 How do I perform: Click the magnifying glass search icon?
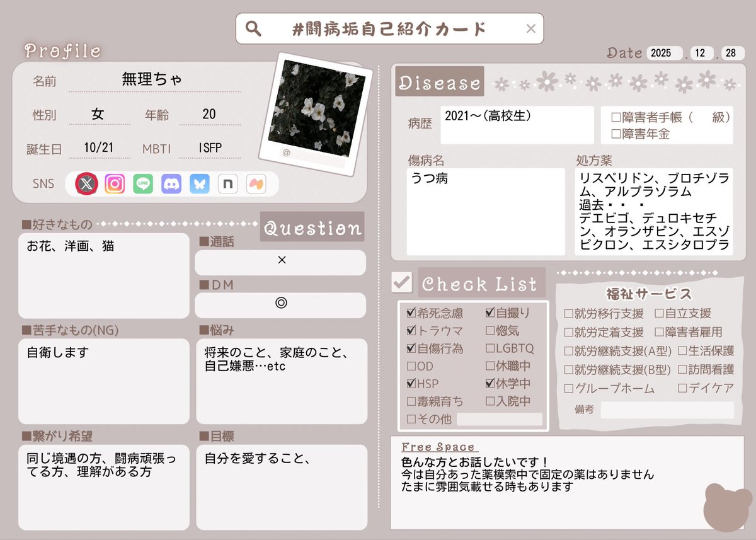[x=253, y=28]
